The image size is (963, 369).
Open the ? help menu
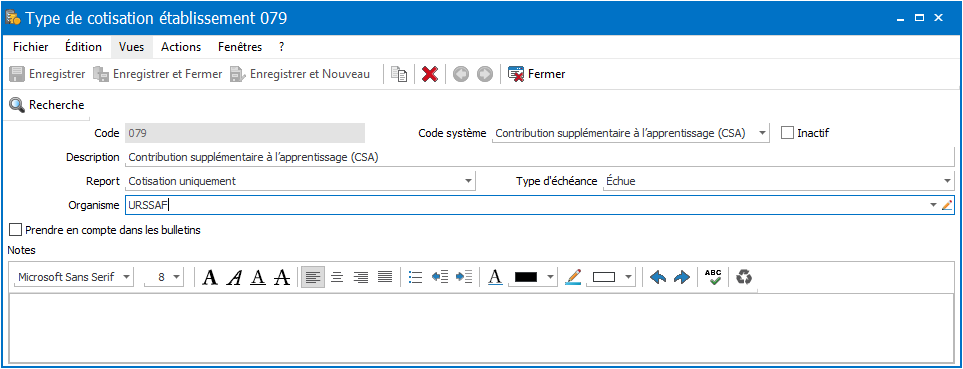[281, 47]
